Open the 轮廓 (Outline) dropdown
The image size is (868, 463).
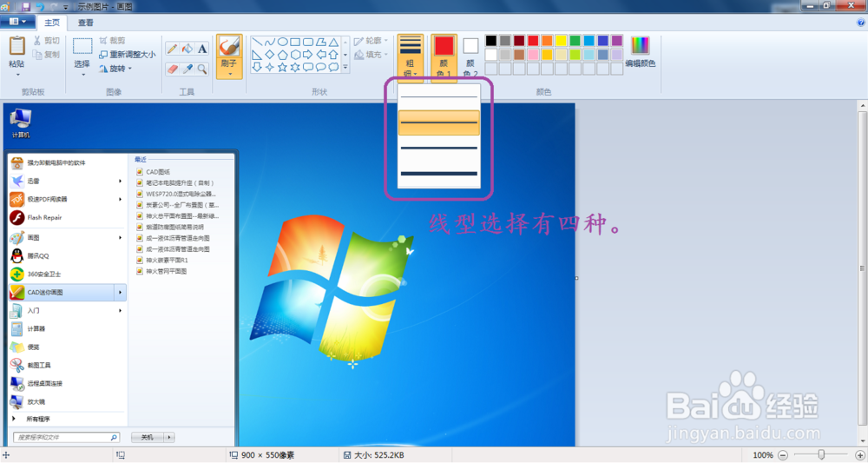(x=371, y=41)
